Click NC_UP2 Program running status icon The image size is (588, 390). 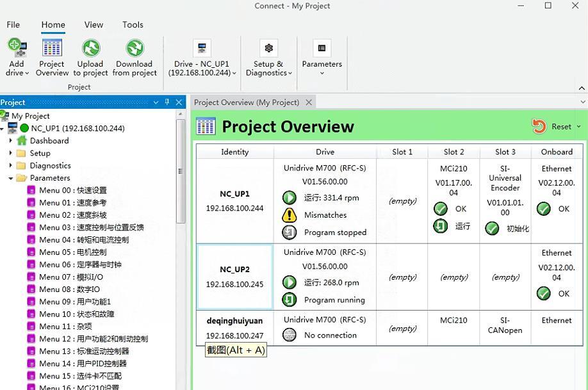tap(290, 300)
